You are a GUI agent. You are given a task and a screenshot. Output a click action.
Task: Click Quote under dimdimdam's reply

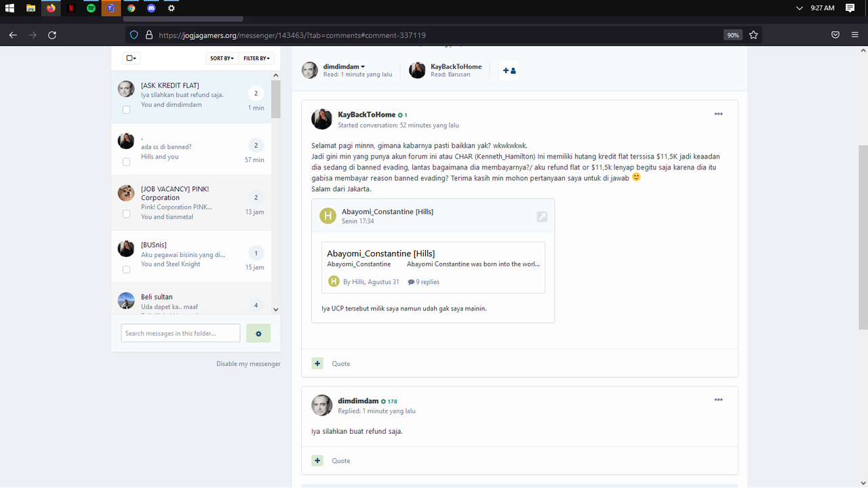[340, 461]
